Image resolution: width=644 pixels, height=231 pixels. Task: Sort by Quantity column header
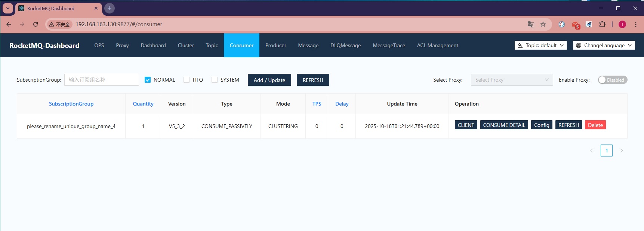coord(143,104)
